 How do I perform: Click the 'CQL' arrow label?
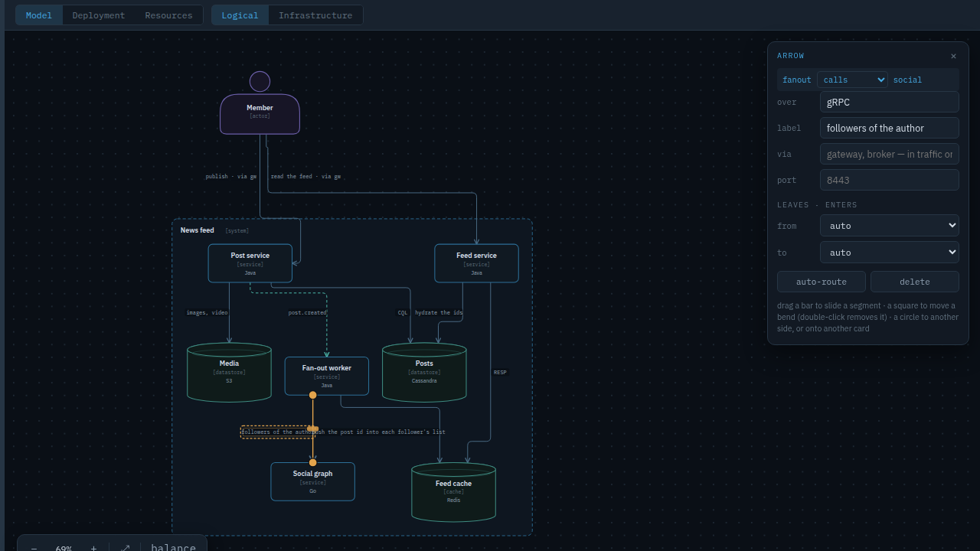[403, 313]
